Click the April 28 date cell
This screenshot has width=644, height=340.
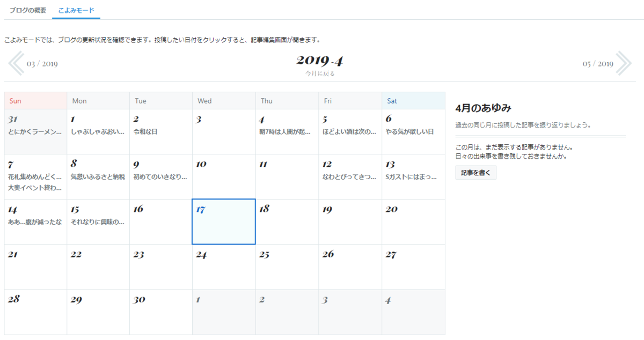point(35,312)
